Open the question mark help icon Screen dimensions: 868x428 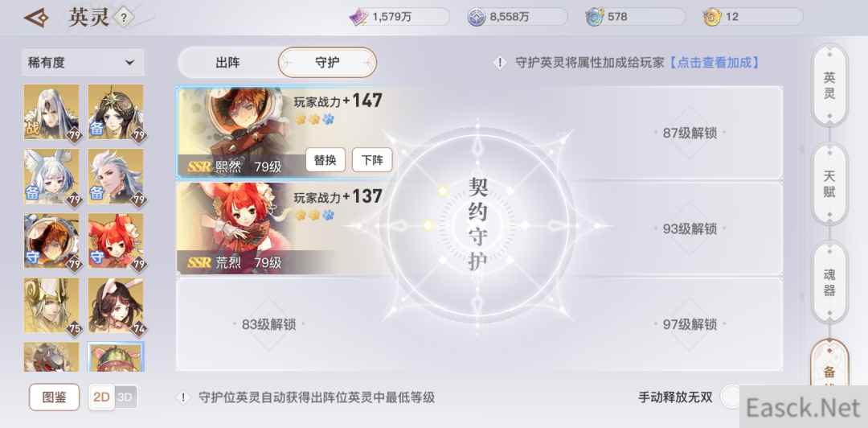tap(124, 18)
